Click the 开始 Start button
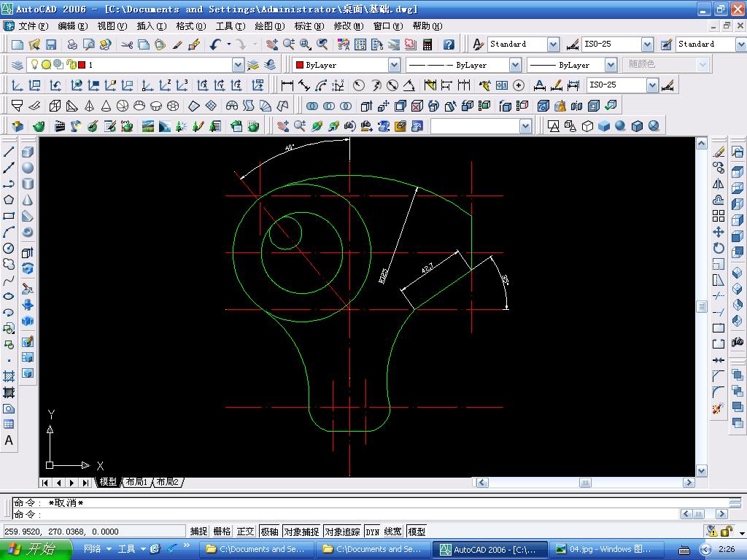The height and width of the screenshot is (560, 747). pos(36,549)
